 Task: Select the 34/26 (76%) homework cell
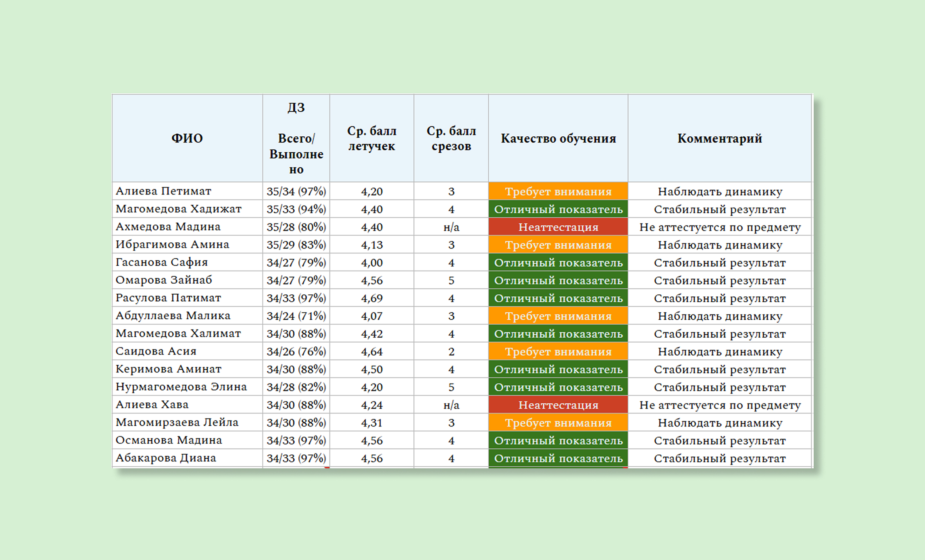point(296,352)
